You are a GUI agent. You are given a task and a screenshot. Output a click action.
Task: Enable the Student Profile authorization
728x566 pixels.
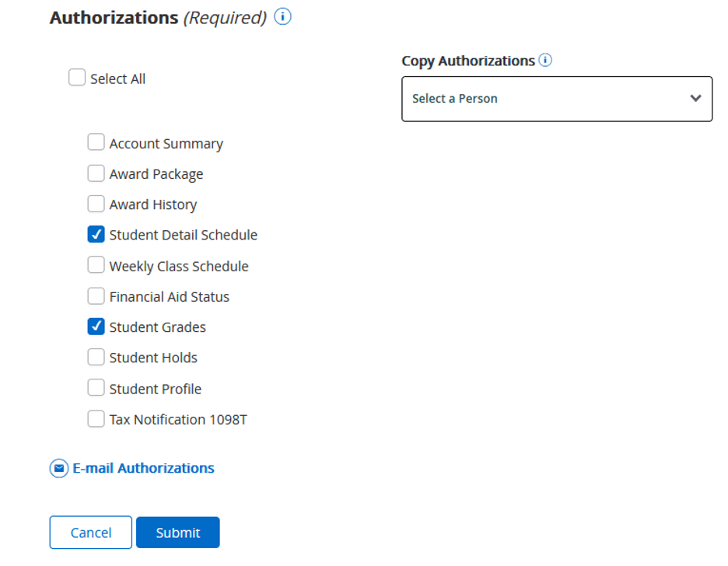[96, 388]
